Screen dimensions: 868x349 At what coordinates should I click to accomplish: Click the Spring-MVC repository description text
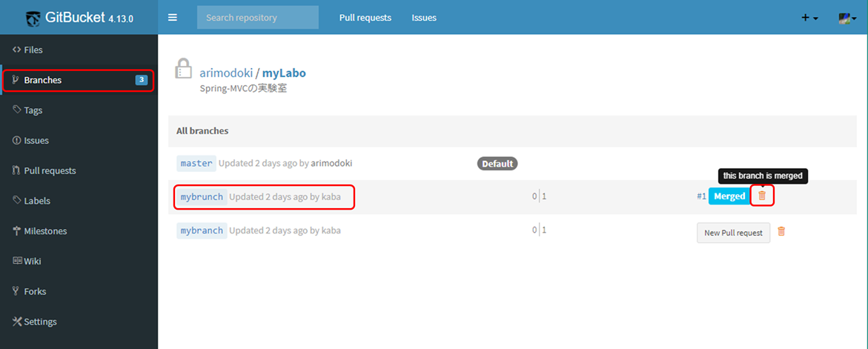tap(244, 88)
